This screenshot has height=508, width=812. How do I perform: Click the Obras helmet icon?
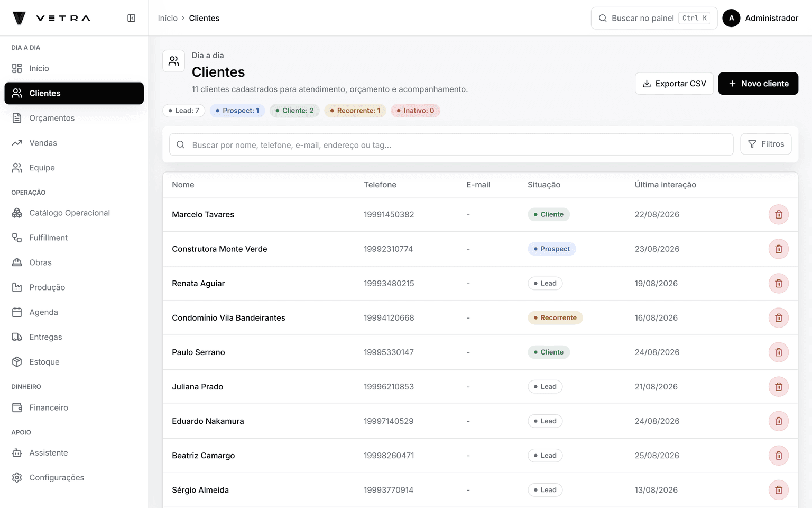[17, 262]
